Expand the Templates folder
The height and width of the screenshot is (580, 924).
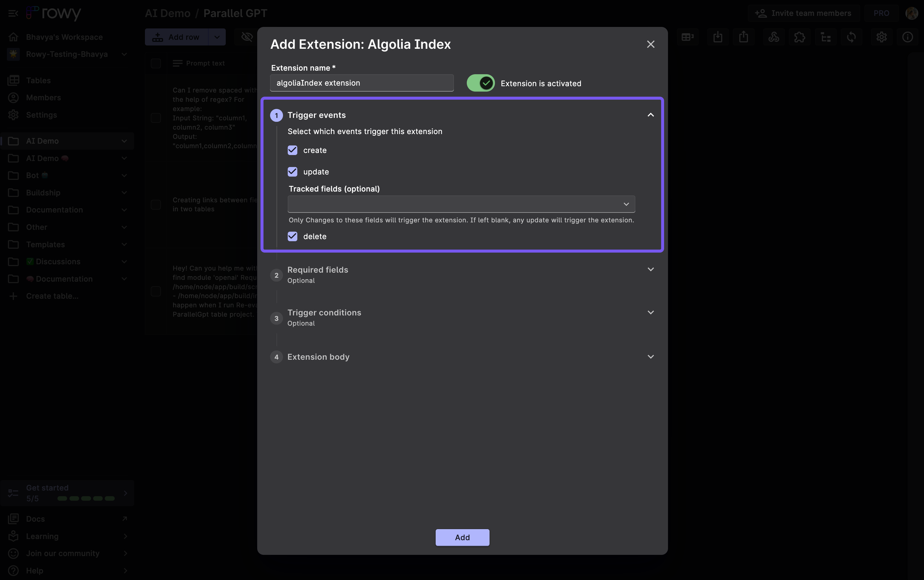click(124, 244)
